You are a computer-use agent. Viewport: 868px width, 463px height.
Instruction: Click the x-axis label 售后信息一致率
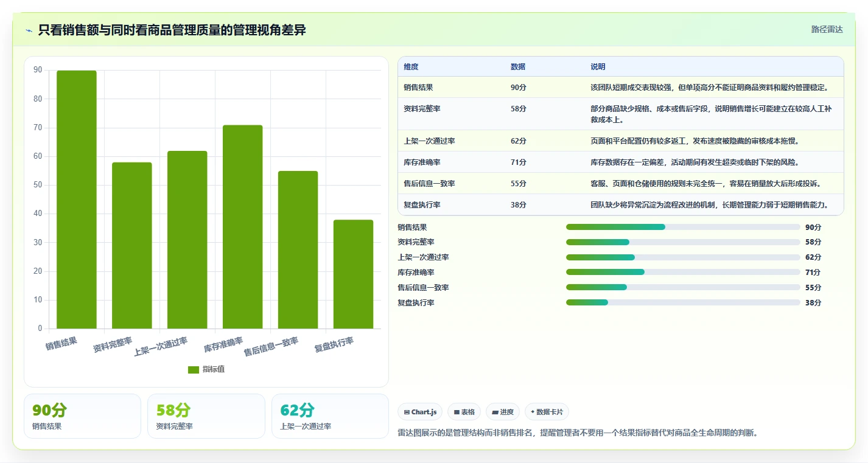pos(271,346)
